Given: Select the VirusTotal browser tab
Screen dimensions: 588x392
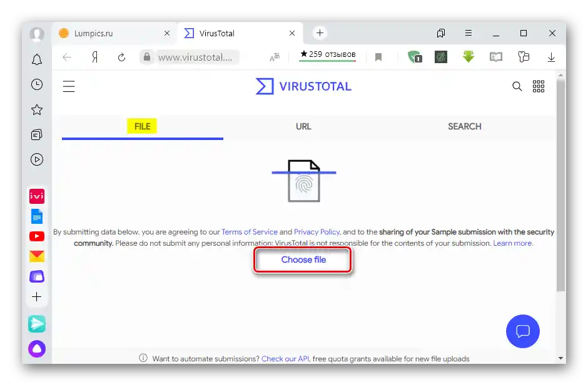Looking at the screenshot, I should [239, 33].
